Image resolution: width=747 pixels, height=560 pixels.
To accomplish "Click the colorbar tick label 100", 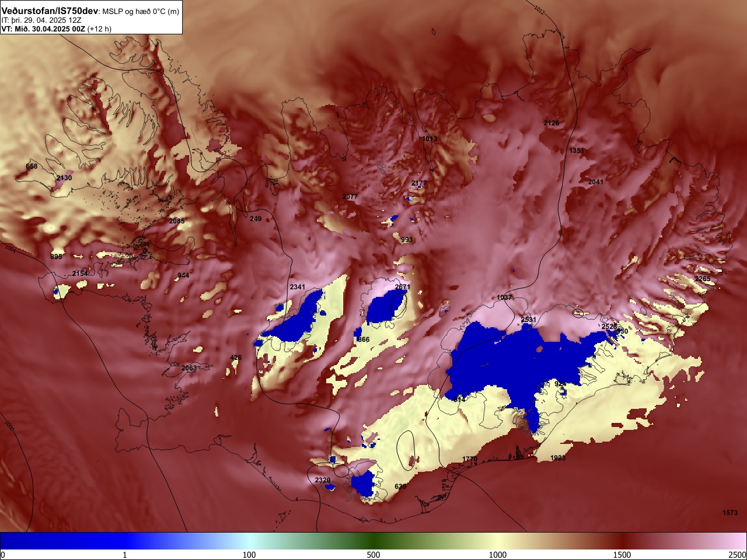I will pyautogui.click(x=249, y=555).
